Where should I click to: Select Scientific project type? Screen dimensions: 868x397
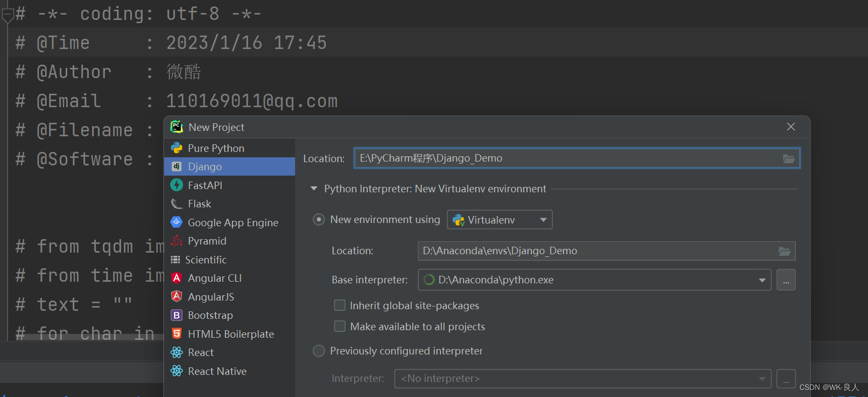tap(229, 260)
